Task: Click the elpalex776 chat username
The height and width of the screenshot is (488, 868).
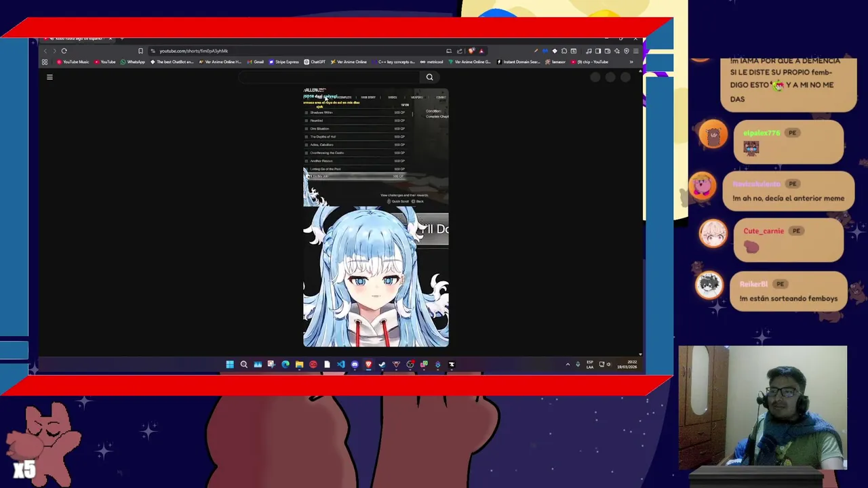Action: click(762, 134)
